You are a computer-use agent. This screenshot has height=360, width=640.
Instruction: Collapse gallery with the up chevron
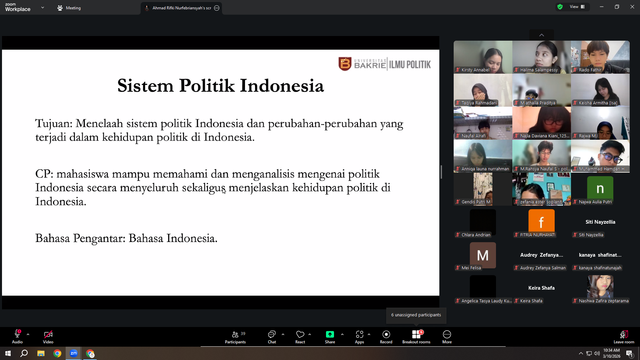[x=542, y=35]
